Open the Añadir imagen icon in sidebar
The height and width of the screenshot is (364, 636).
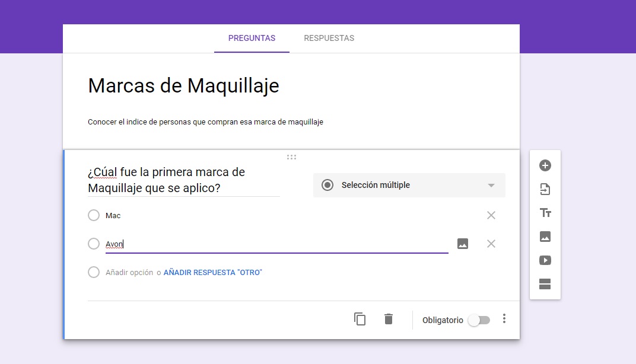545,236
